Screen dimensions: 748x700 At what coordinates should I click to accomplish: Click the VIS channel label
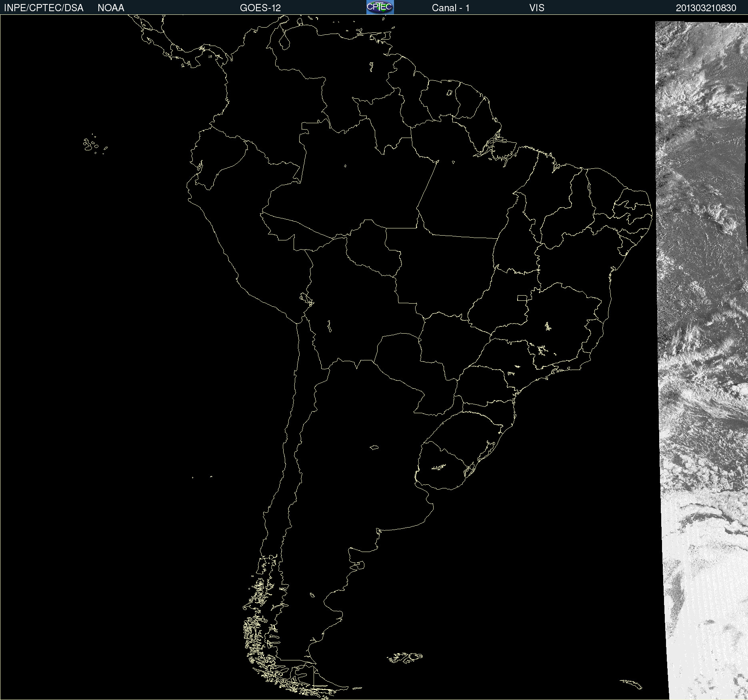[537, 8]
